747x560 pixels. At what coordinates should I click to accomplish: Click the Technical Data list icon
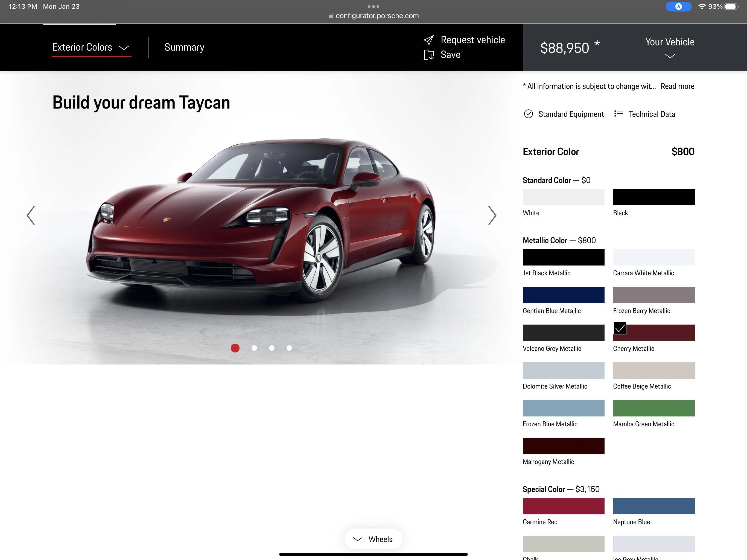coord(618,113)
